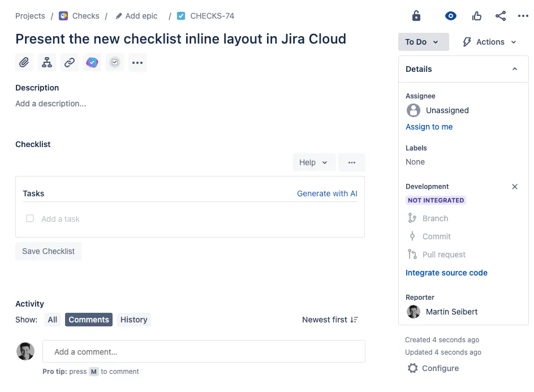Image resolution: width=534 pixels, height=392 pixels.
Task: Click the Checks project icon in breadcrumb
Action: (x=63, y=16)
